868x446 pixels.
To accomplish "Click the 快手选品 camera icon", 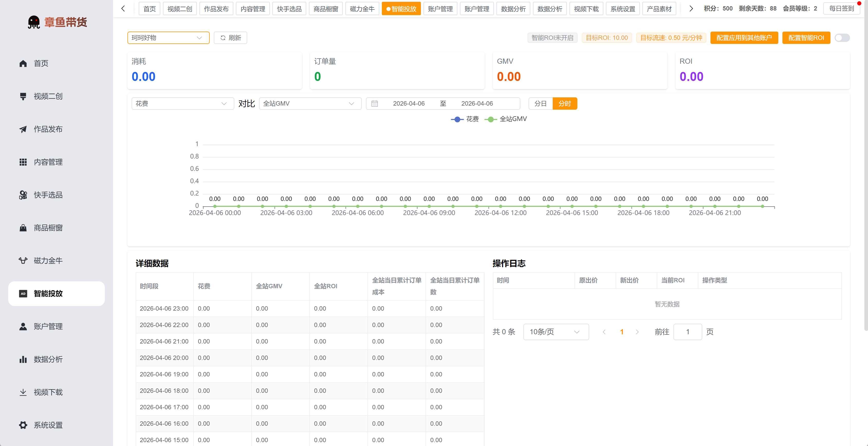I will pos(23,195).
